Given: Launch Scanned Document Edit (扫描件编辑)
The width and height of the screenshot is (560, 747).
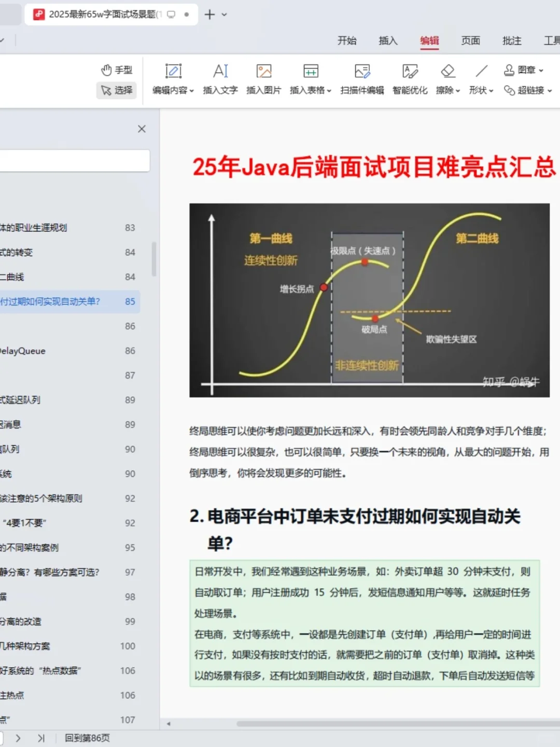Looking at the screenshot, I should pos(362,79).
